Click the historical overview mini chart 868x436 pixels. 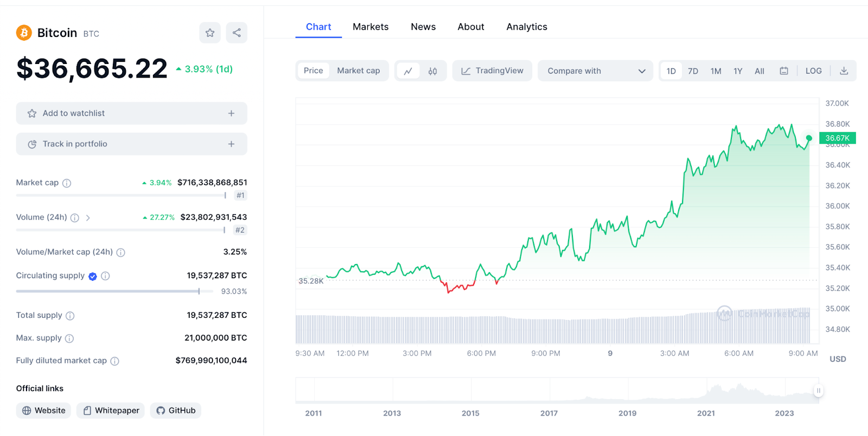[557, 390]
